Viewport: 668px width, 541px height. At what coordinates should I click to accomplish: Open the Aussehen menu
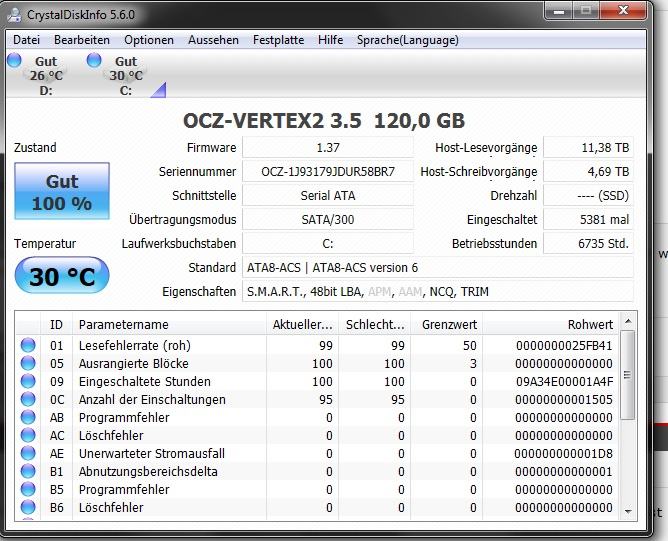[x=213, y=40]
